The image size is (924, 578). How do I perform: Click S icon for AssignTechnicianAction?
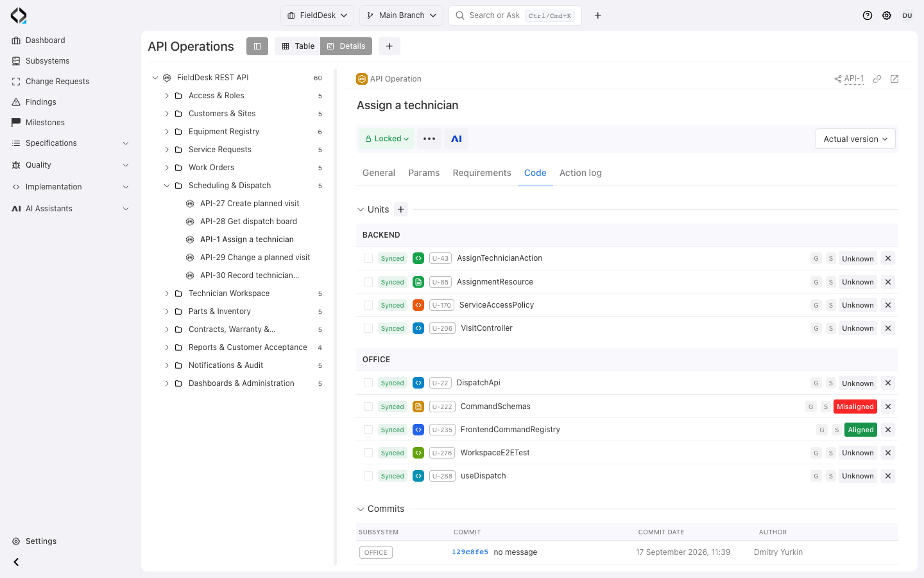click(x=831, y=258)
